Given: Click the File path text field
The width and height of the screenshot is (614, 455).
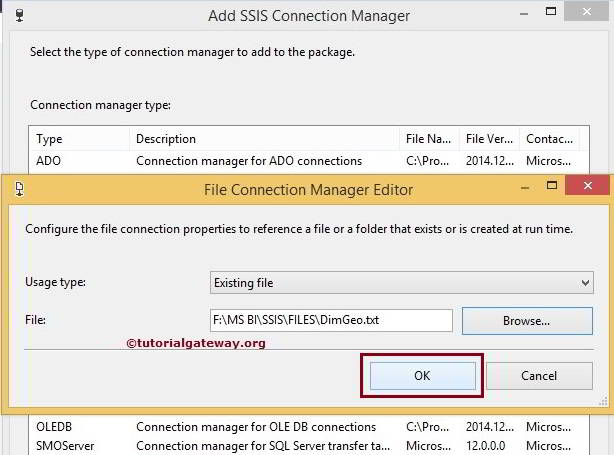Looking at the screenshot, I should (x=331, y=321).
